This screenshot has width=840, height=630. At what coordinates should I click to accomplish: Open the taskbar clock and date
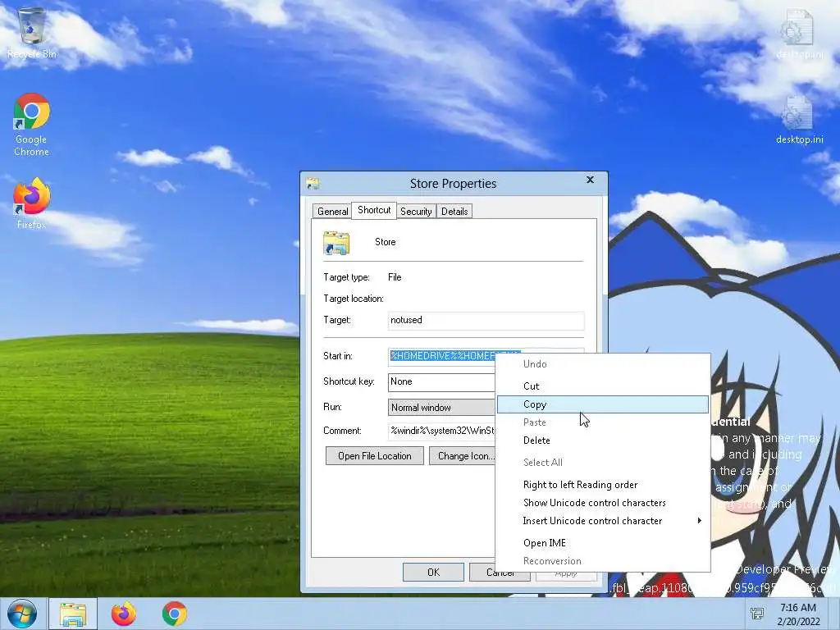tap(798, 614)
